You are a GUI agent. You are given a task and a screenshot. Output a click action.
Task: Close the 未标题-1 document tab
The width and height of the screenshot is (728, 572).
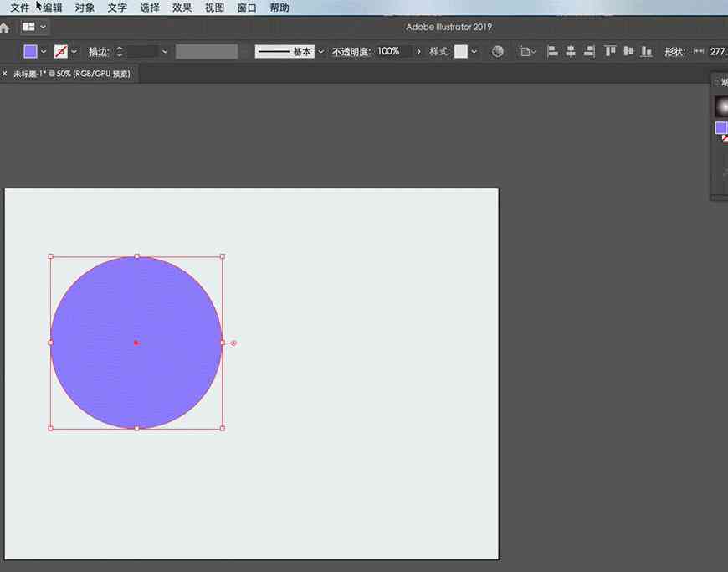5,74
